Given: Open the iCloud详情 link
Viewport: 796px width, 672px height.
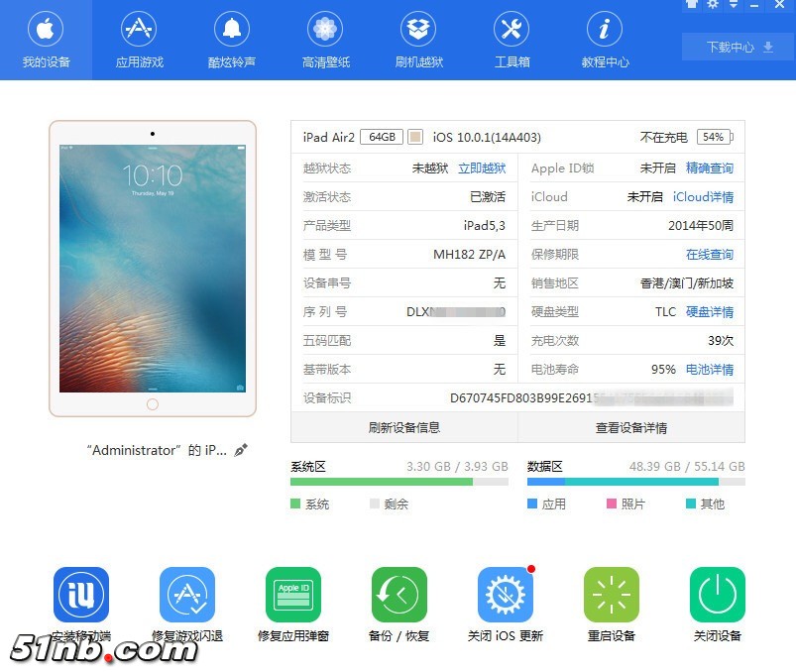Looking at the screenshot, I should [x=703, y=197].
